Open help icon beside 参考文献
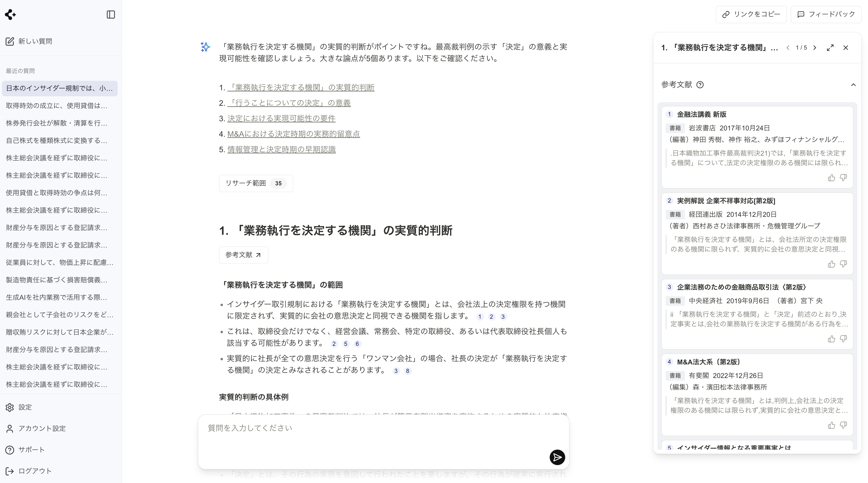This screenshot has width=868, height=483. (700, 85)
